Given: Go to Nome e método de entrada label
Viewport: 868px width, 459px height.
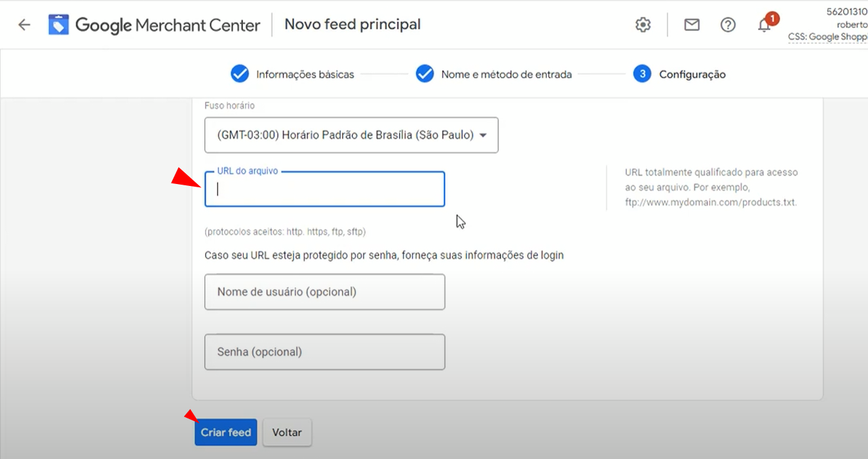Looking at the screenshot, I should (x=506, y=75).
